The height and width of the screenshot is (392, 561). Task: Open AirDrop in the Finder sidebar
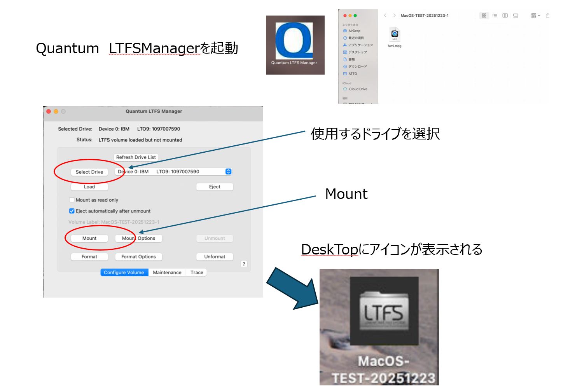(x=354, y=31)
